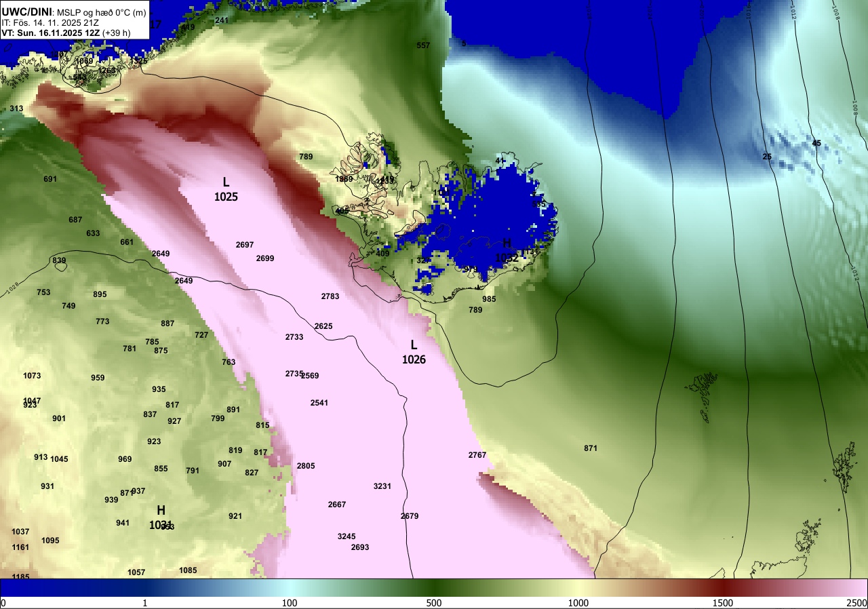Click the value 891

pos(233,410)
